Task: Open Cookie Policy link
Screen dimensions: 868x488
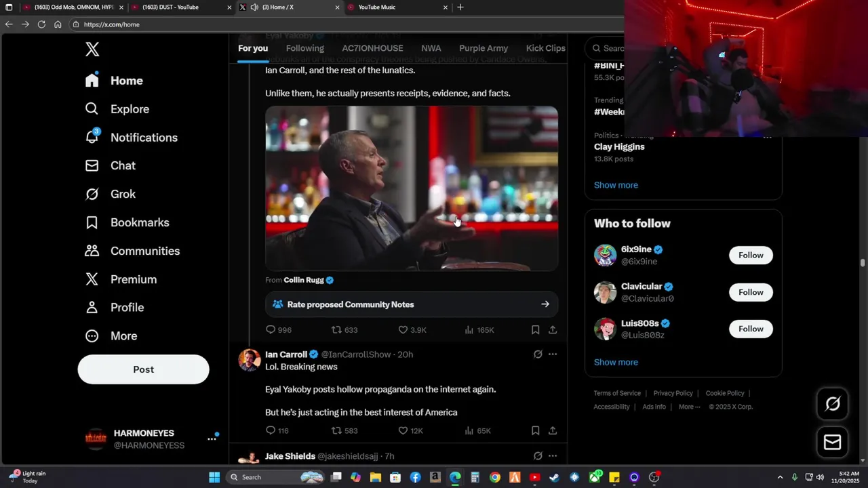Action: coord(725,393)
